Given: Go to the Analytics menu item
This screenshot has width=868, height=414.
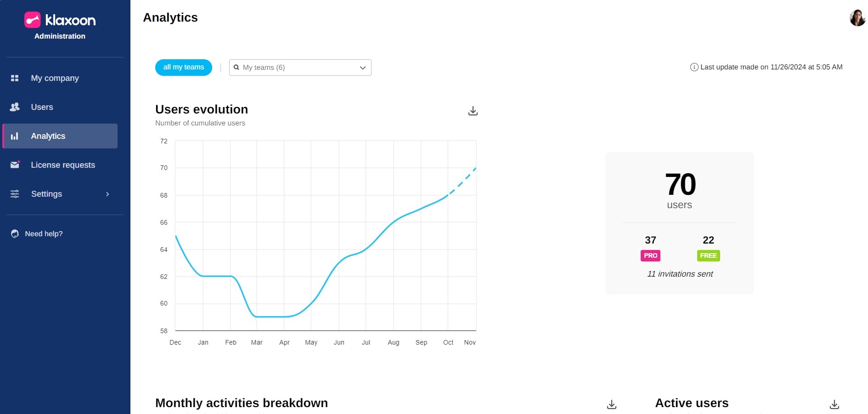Looking at the screenshot, I should click(48, 136).
